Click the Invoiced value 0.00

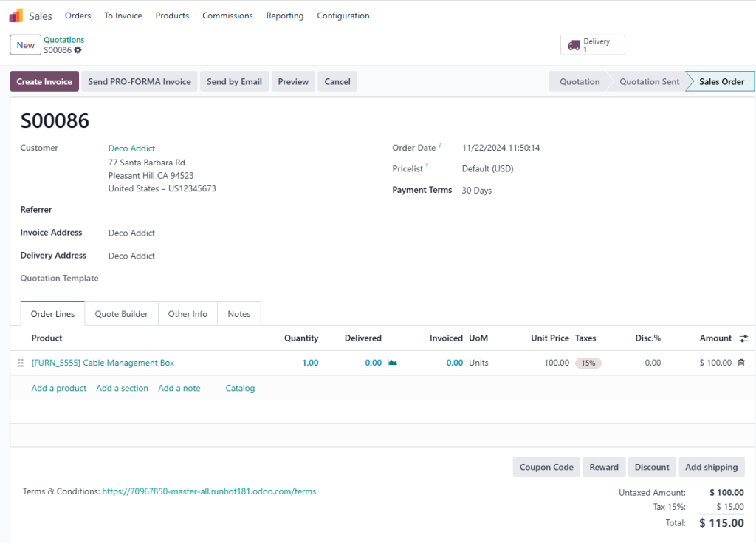coord(454,363)
